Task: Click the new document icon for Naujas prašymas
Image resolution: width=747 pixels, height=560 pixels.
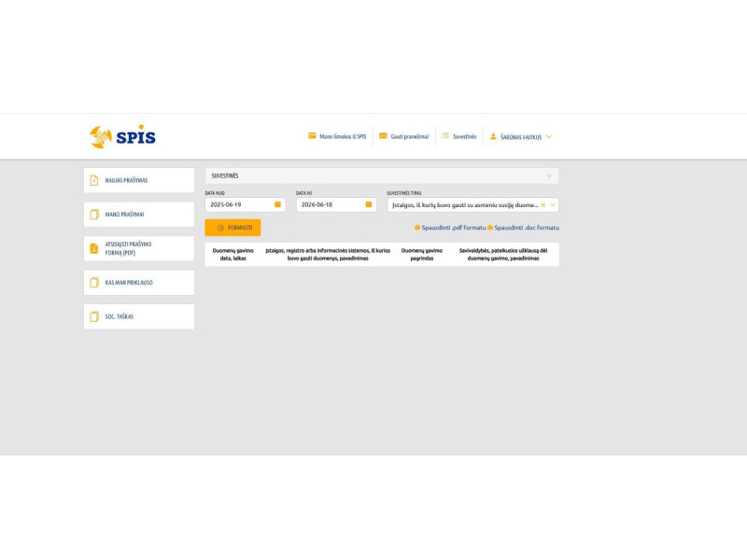Action: (94, 180)
